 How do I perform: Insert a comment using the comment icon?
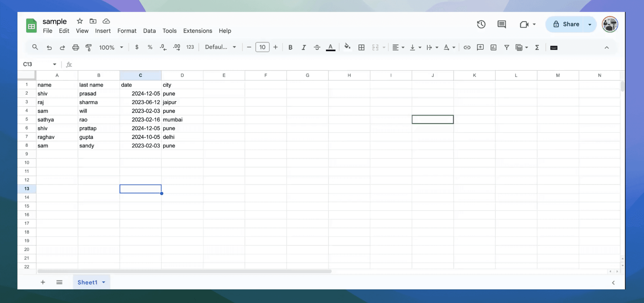pyautogui.click(x=480, y=47)
